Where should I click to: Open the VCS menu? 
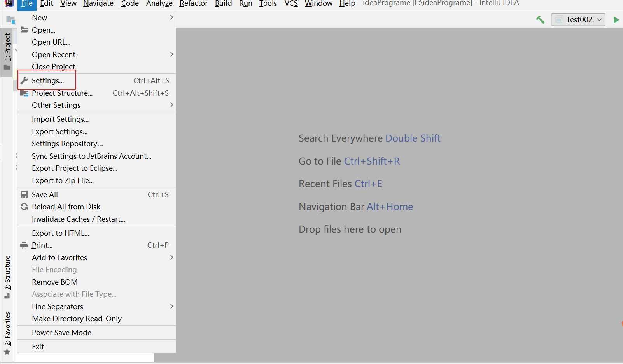[291, 4]
